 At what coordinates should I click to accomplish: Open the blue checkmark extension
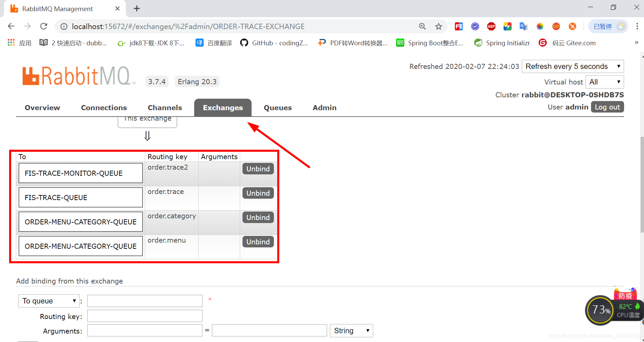tap(475, 26)
